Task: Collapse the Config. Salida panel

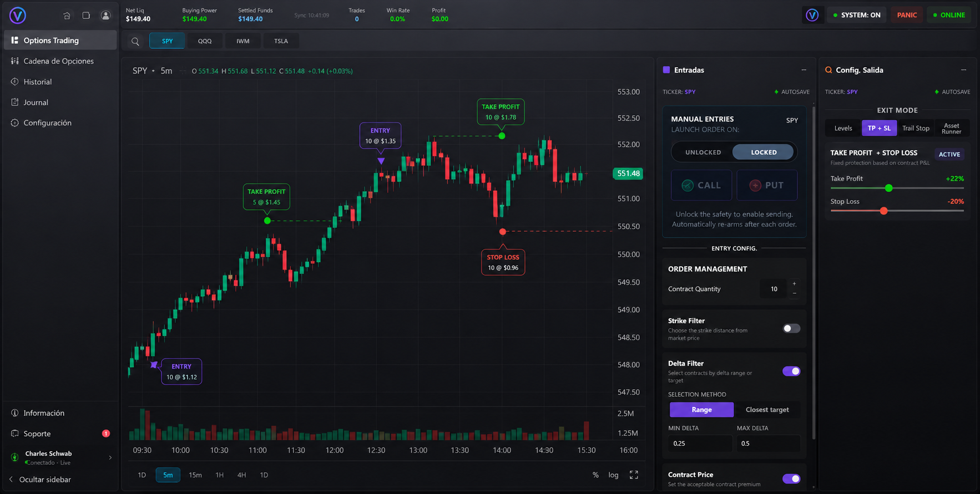Action: point(964,70)
